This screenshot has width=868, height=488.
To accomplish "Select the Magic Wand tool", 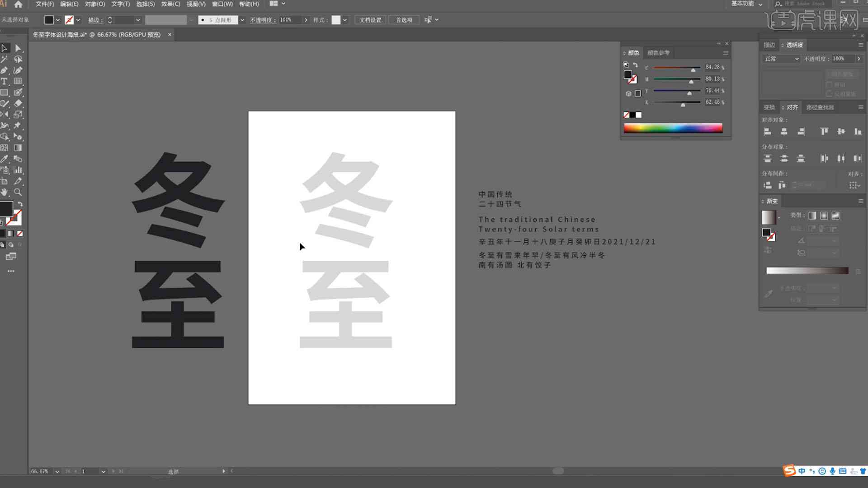I will coord(5,59).
